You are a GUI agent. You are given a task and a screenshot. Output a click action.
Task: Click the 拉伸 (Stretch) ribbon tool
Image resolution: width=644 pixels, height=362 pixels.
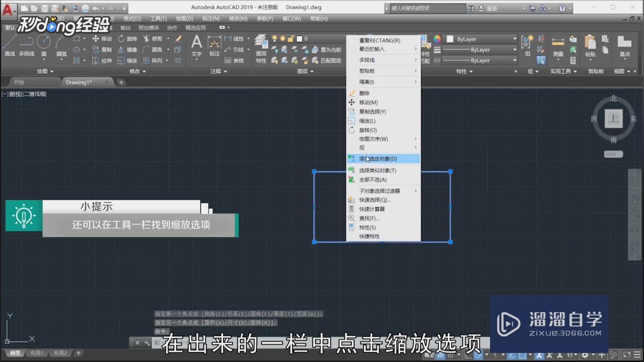pyautogui.click(x=102, y=60)
